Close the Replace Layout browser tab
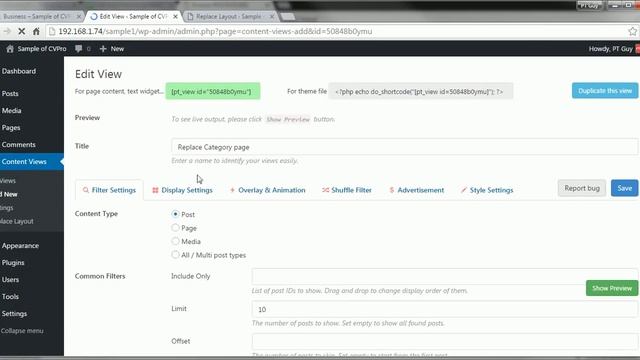This screenshot has height=360, width=640. [272, 17]
